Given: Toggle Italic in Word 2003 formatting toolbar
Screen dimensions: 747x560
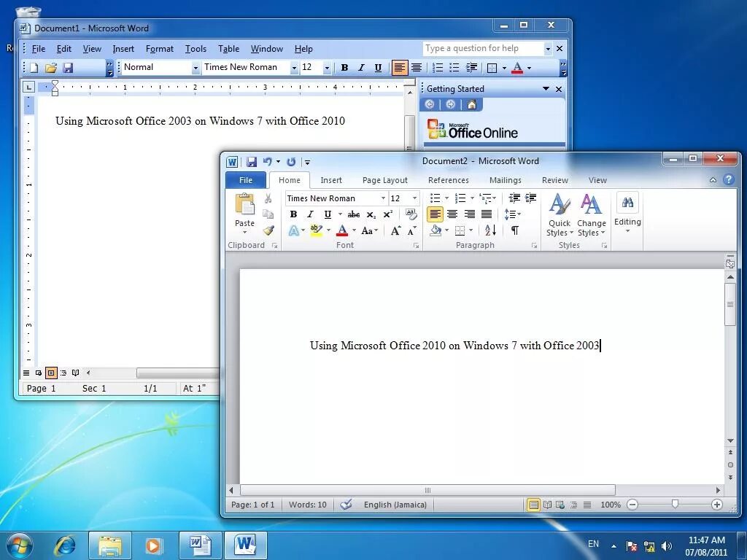Looking at the screenshot, I should point(361,68).
